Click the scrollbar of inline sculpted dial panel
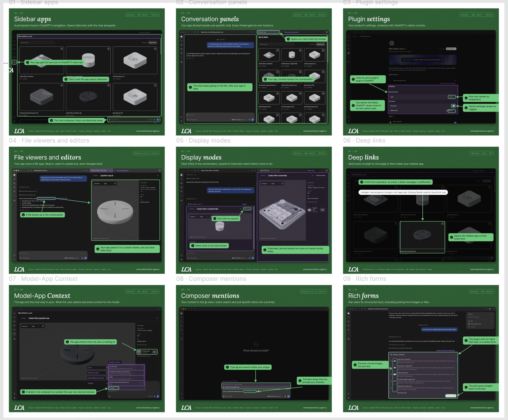 point(253,228)
